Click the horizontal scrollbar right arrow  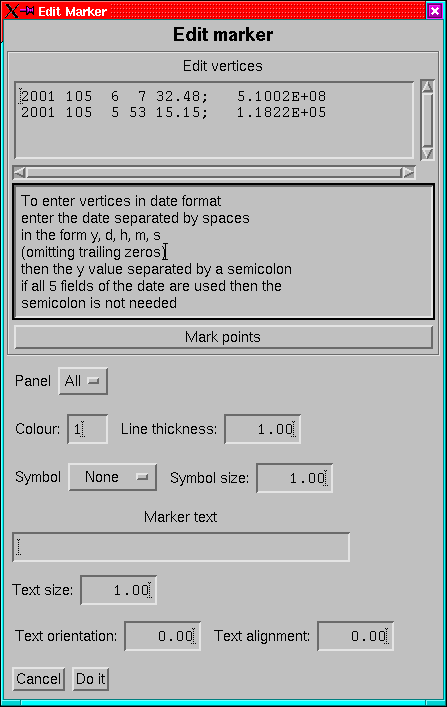point(408,172)
